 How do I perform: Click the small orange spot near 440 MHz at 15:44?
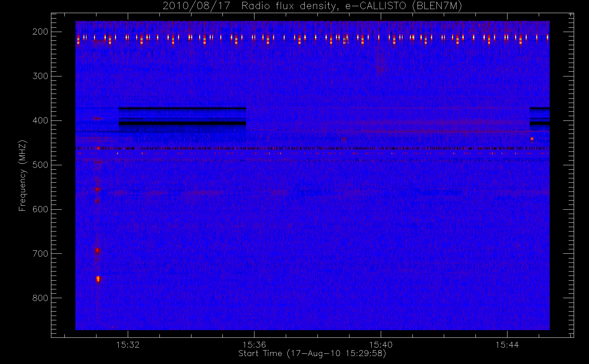[x=532, y=139]
